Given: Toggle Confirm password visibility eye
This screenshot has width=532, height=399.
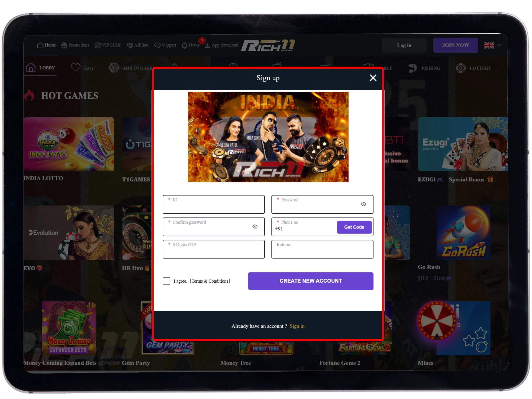Looking at the screenshot, I should 255,227.
